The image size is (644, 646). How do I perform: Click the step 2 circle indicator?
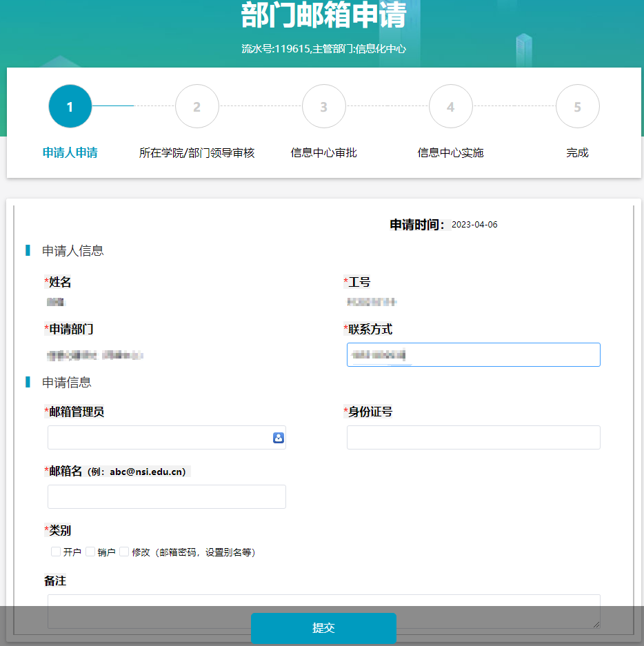point(197,106)
